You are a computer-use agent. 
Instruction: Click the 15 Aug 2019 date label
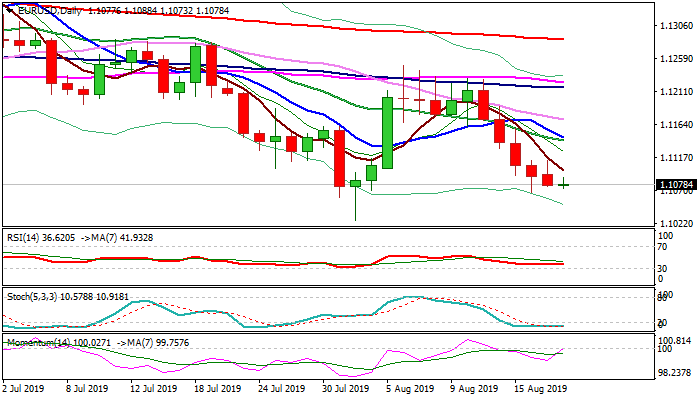point(541,387)
